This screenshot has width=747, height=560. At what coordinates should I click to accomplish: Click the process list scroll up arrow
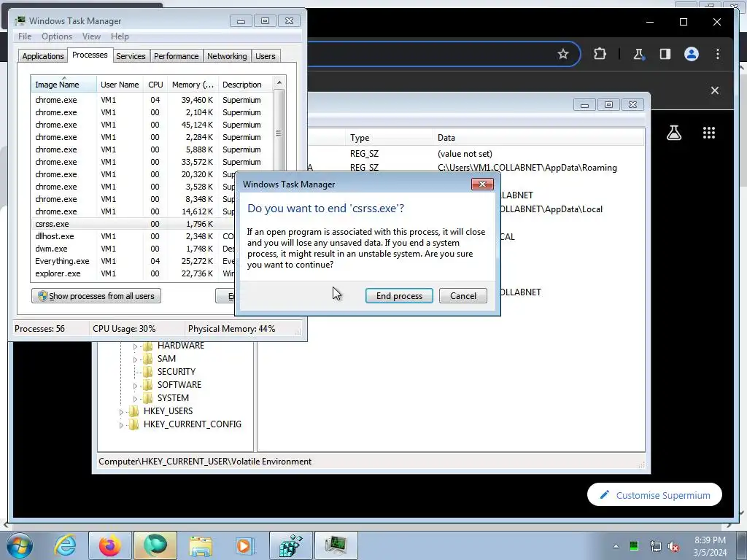[279, 83]
